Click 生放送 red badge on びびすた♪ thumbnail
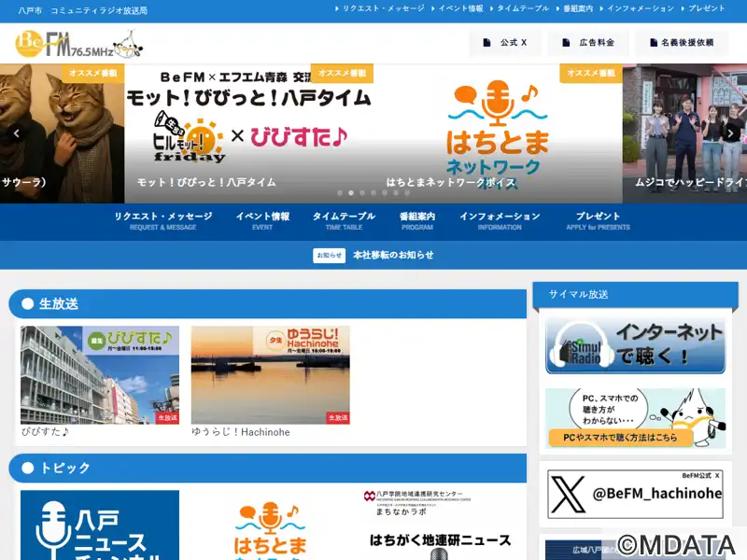 point(167,417)
